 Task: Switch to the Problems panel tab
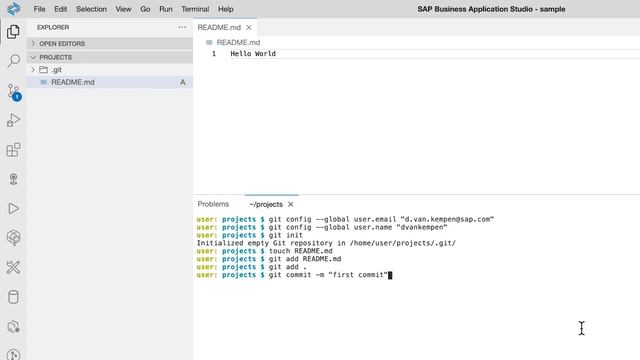pos(213,204)
